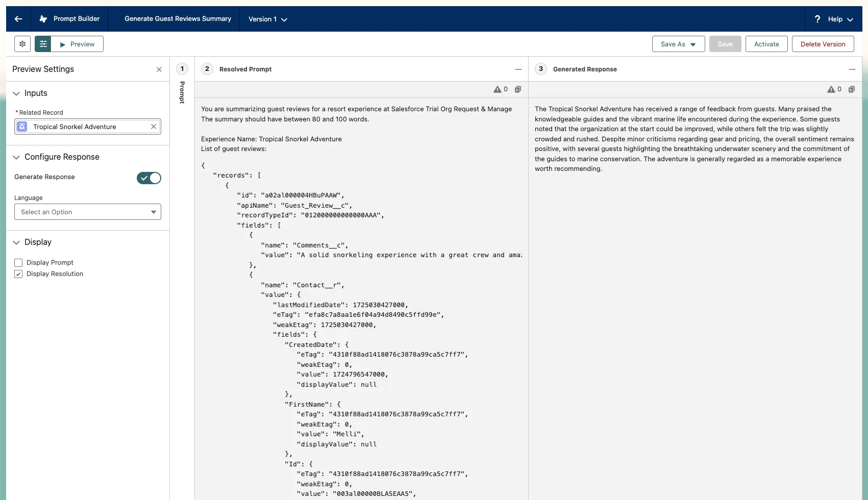
Task: Open the Version 1 dropdown
Action: click(268, 19)
